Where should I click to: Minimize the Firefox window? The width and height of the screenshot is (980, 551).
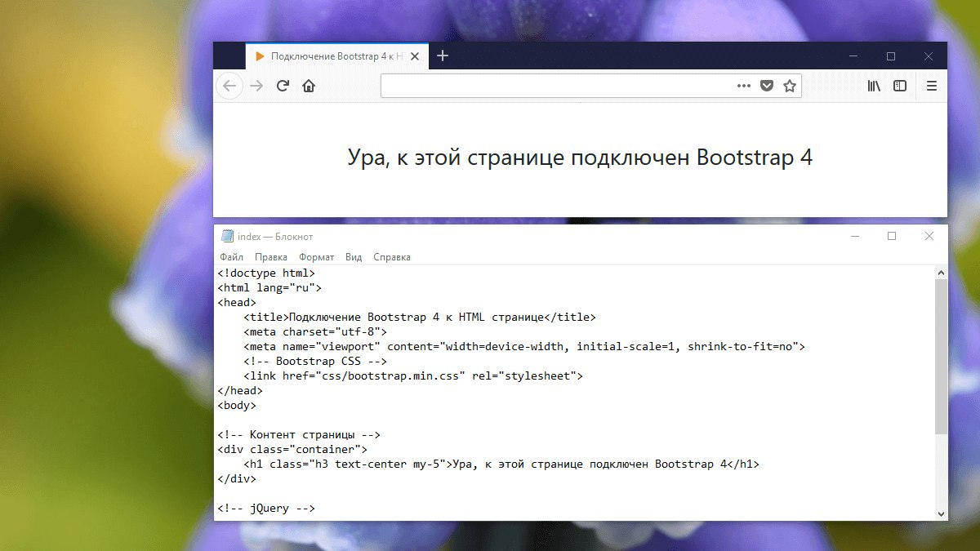(x=853, y=56)
